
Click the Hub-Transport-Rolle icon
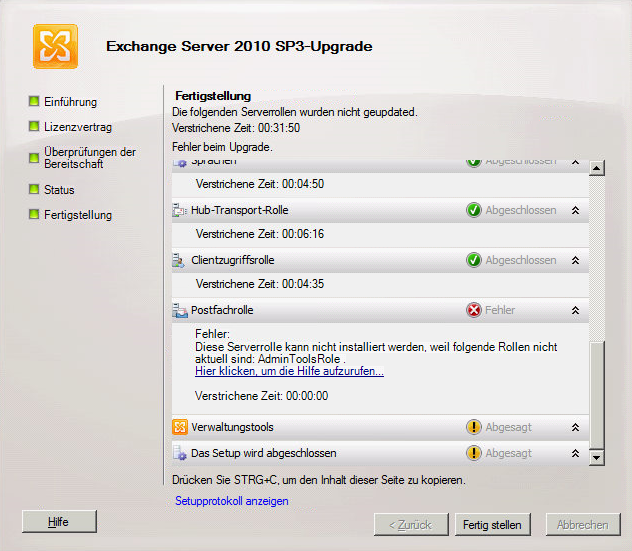(179, 210)
